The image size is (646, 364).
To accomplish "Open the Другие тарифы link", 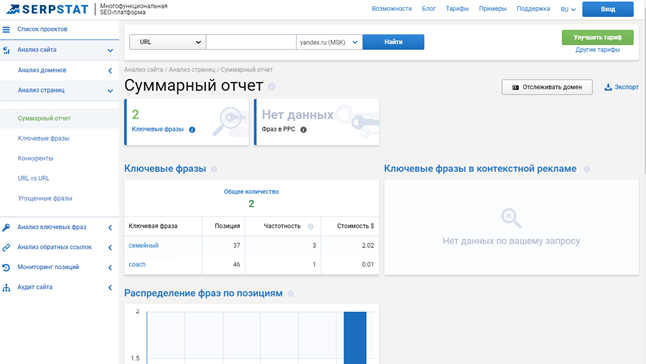I will 597,50.
